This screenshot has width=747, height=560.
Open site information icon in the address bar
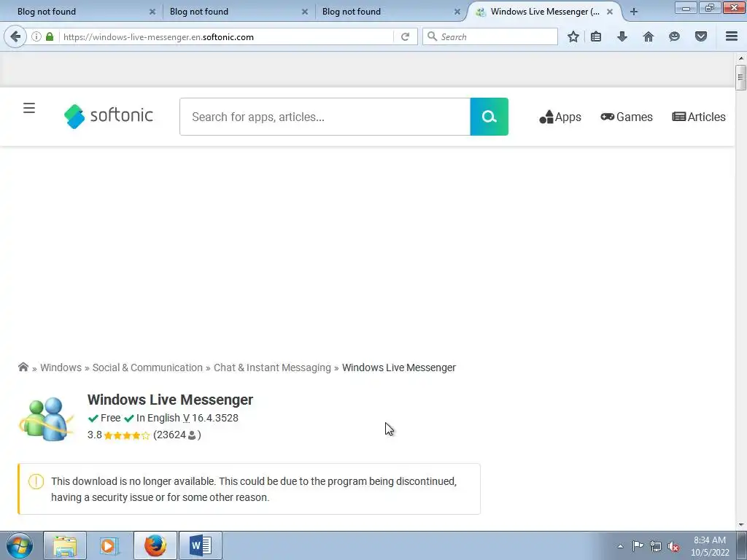[36, 36]
